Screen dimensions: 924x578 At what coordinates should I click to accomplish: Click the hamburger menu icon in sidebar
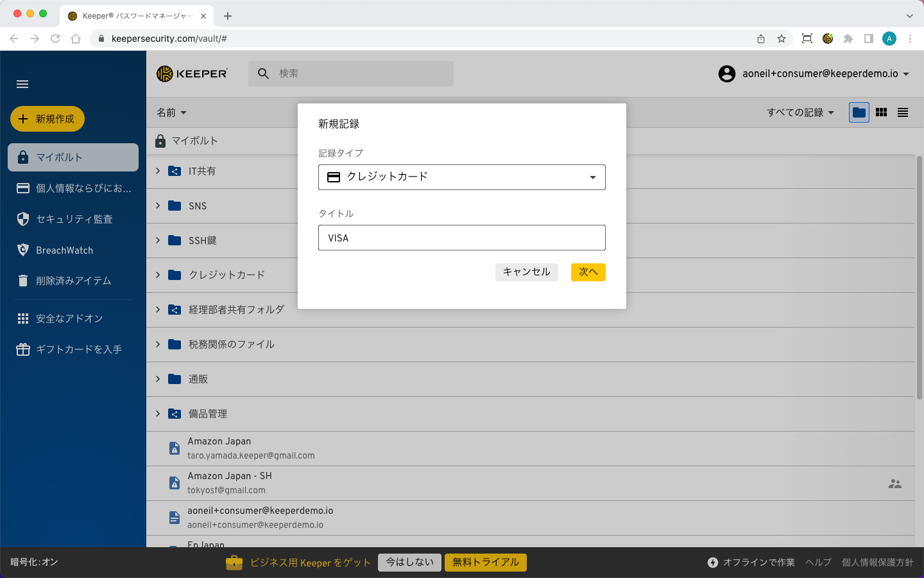click(x=22, y=84)
